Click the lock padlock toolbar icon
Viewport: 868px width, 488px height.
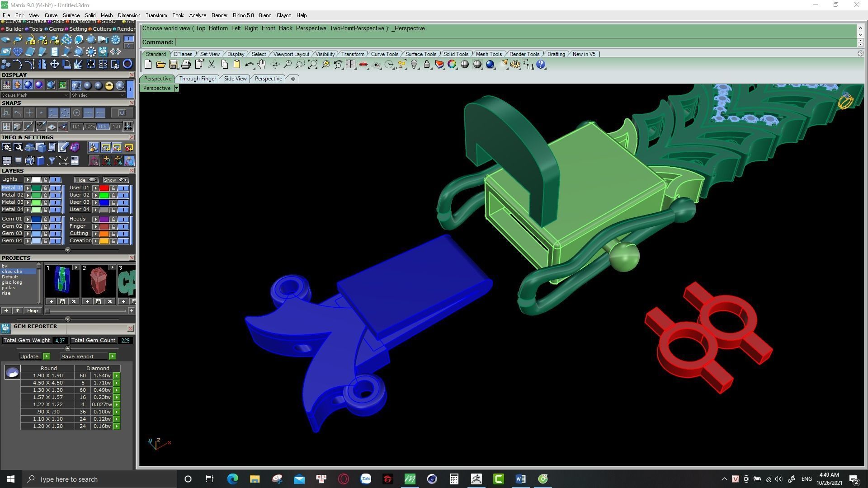426,65
